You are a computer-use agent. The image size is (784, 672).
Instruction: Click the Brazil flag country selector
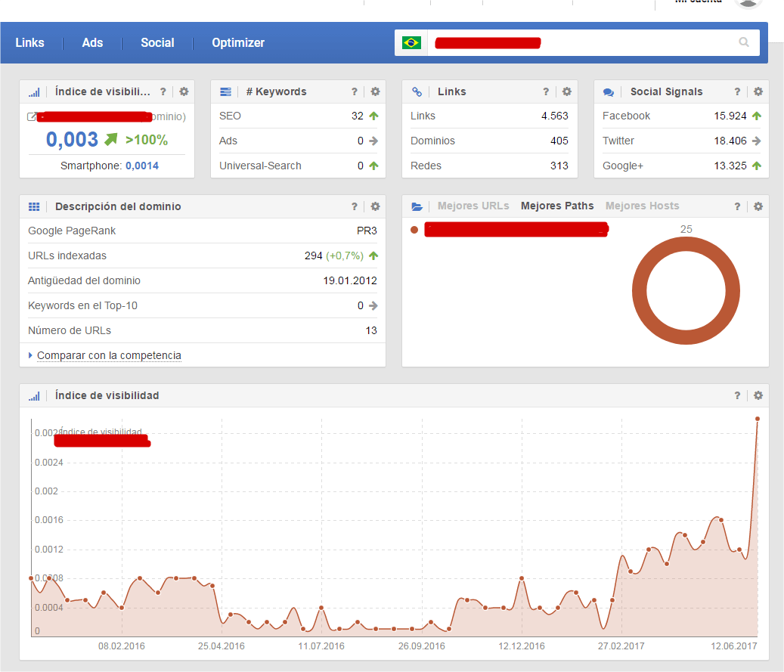(411, 43)
